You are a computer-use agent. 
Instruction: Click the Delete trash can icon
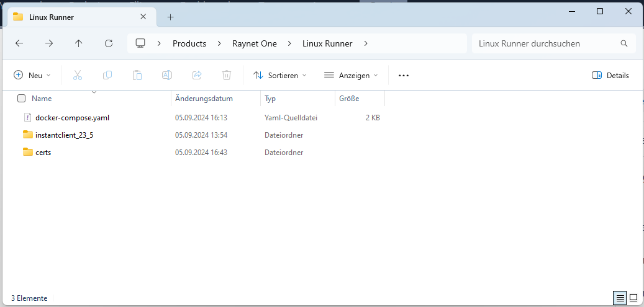tap(227, 75)
